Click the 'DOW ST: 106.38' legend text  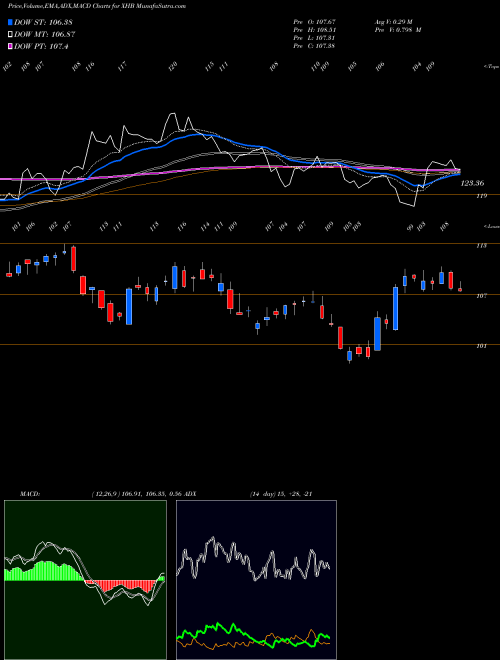pyautogui.click(x=43, y=22)
